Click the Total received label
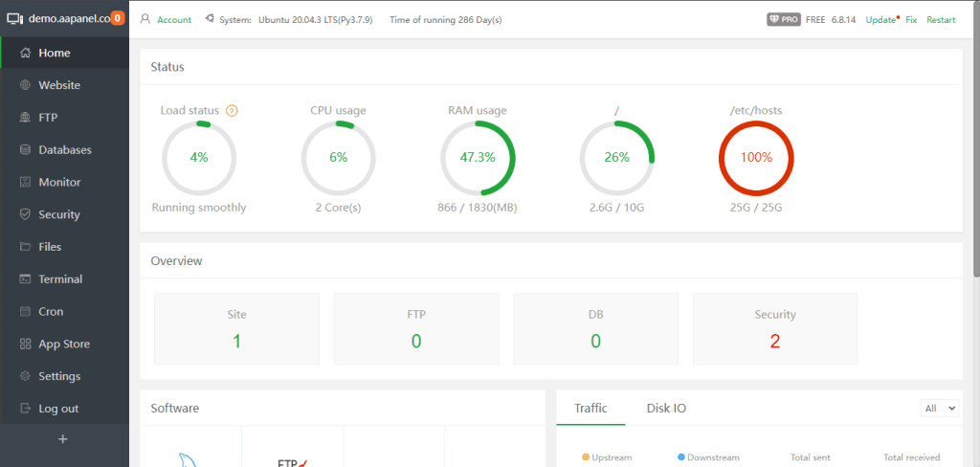 coord(912,457)
